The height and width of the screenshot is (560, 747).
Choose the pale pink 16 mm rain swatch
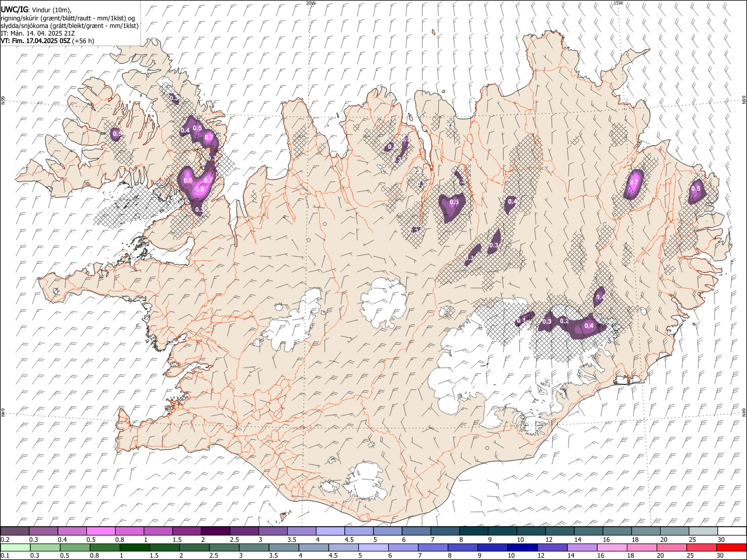click(x=612, y=547)
